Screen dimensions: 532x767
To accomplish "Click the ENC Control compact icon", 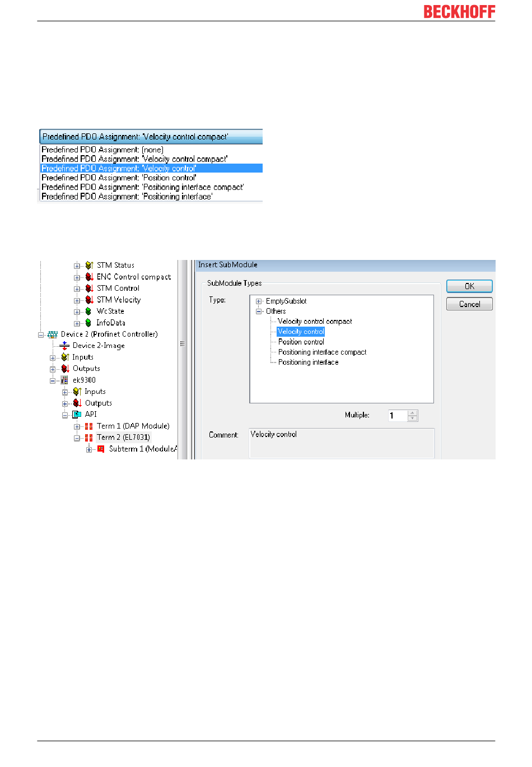I will pos(89,277).
